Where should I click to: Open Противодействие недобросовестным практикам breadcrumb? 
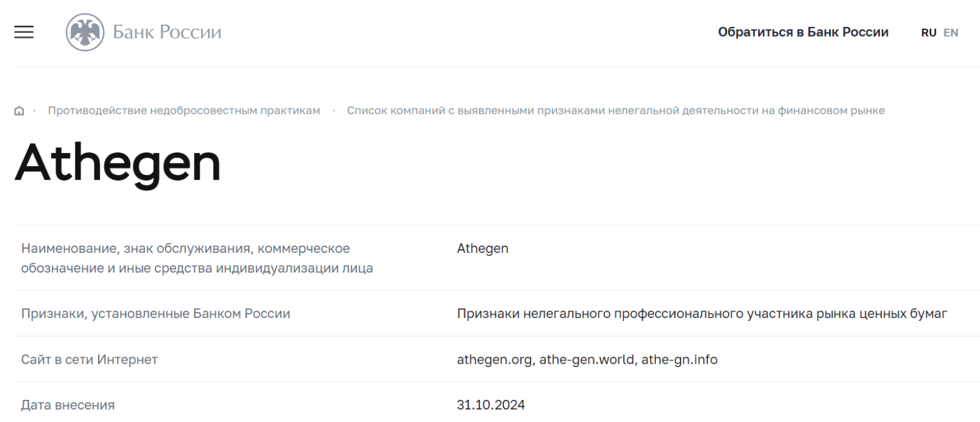pyautogui.click(x=184, y=111)
